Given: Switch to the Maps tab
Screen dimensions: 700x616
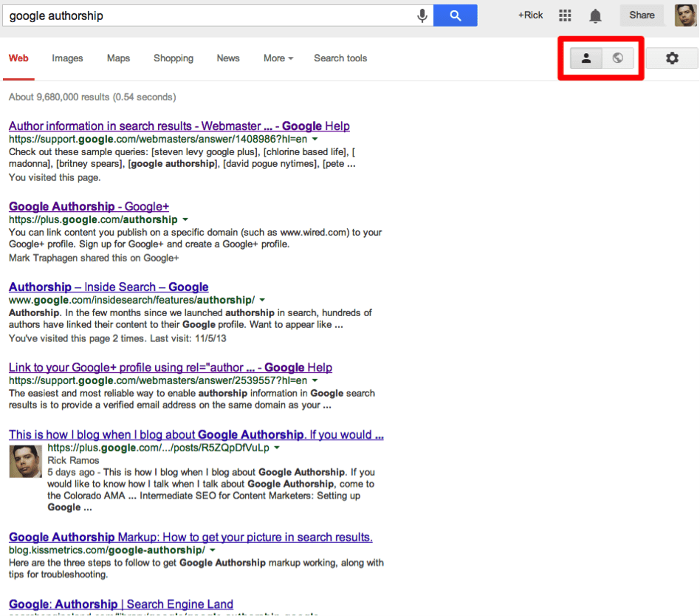Looking at the screenshot, I should 118,58.
